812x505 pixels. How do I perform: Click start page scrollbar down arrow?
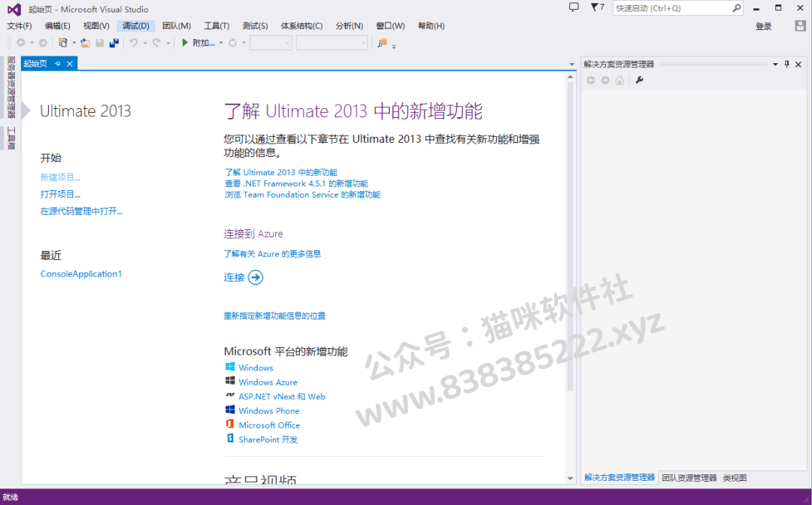(571, 479)
